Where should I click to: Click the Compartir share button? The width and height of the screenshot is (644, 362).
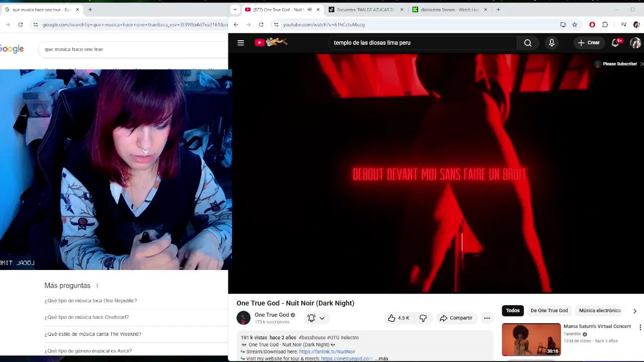(456, 318)
